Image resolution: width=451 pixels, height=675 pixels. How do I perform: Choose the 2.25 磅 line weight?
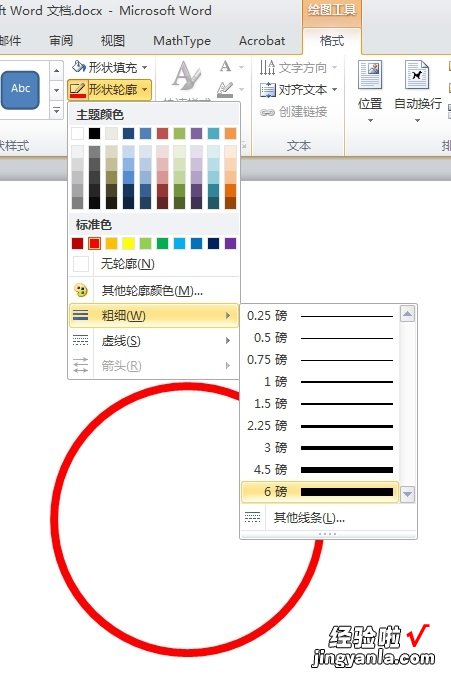click(320, 426)
